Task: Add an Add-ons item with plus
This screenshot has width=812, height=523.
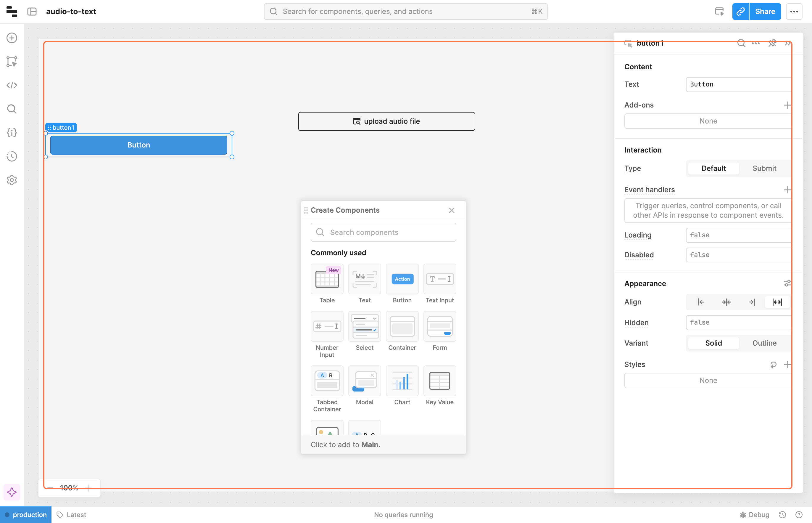Action: [787, 105]
